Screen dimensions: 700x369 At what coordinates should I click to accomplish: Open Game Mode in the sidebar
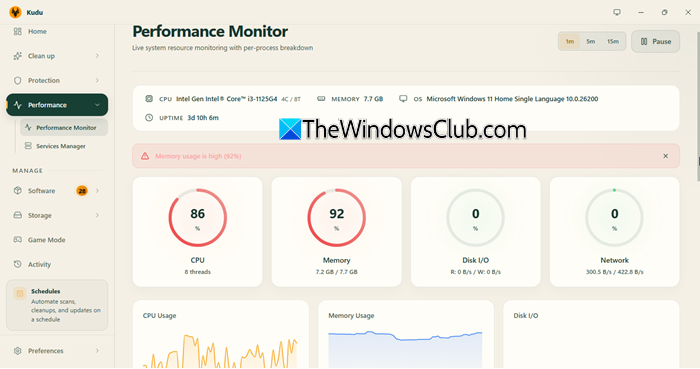57,240
